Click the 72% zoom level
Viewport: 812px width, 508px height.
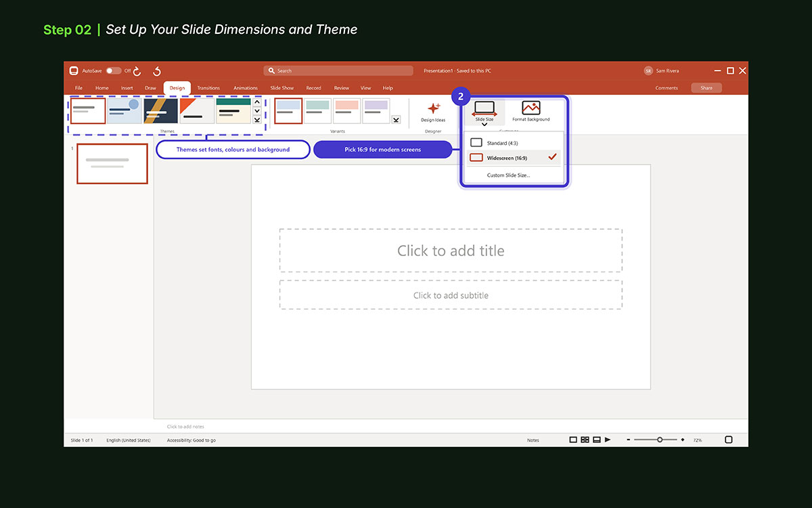tap(698, 440)
